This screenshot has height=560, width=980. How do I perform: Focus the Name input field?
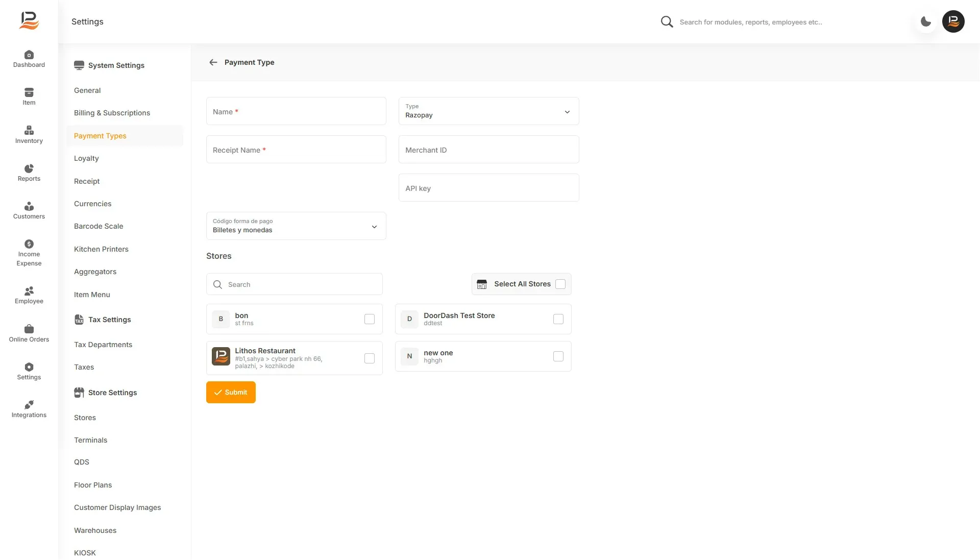click(296, 111)
